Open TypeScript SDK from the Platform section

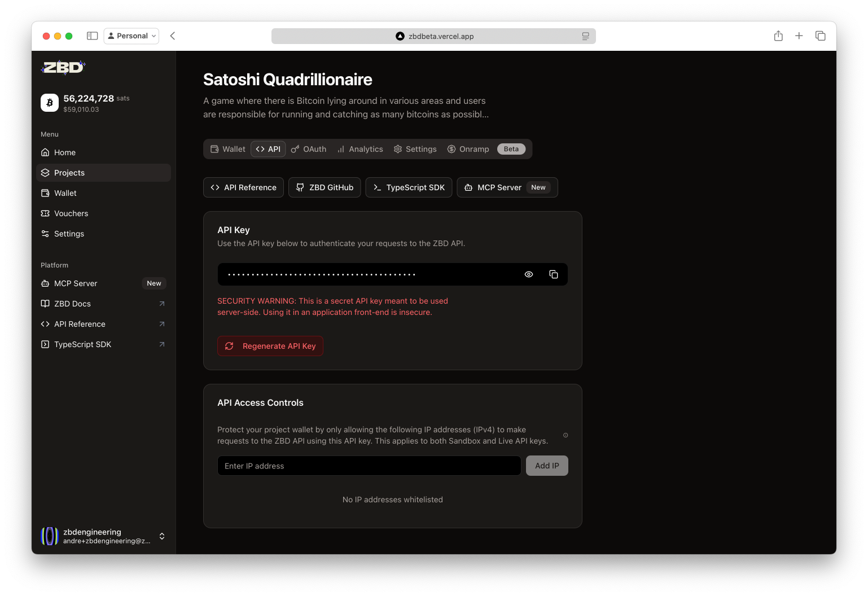(82, 344)
